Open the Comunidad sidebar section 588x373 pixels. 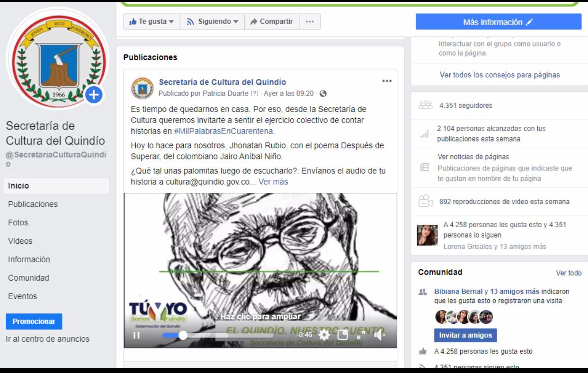[28, 278]
